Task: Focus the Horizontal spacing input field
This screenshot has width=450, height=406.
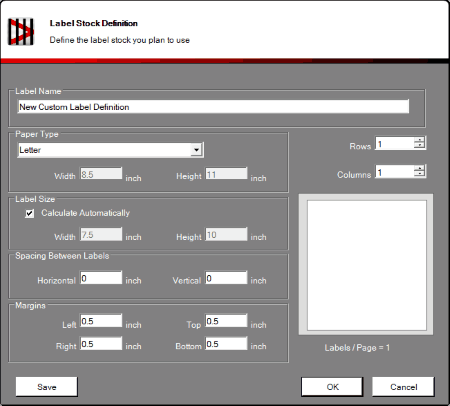Action: point(101,278)
